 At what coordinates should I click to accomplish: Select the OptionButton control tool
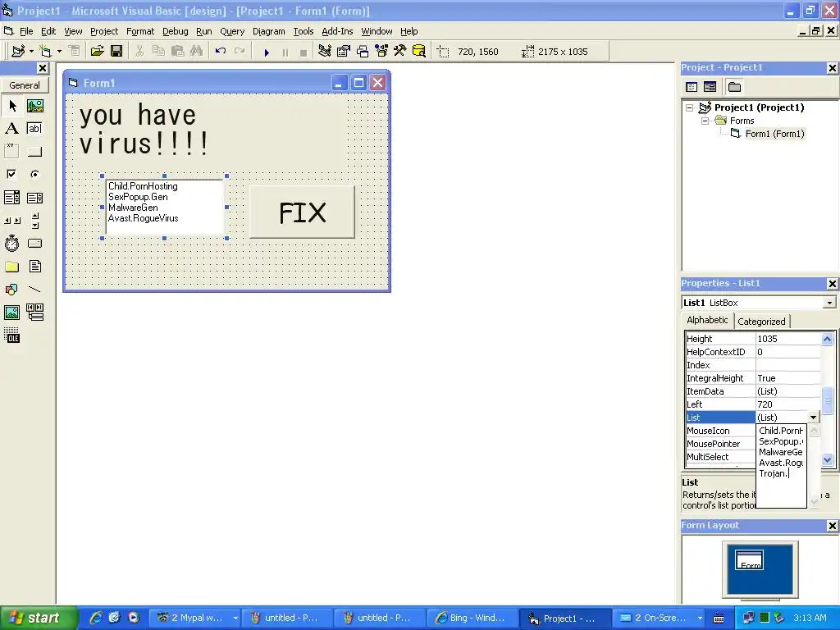[x=34, y=174]
